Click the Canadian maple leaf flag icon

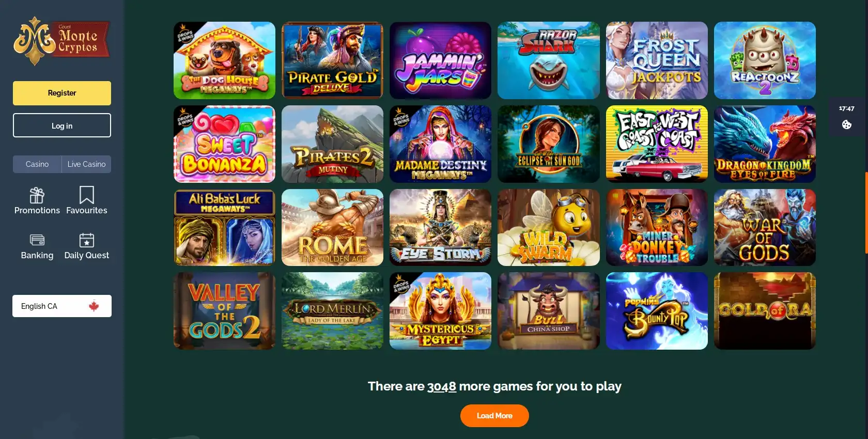pyautogui.click(x=94, y=306)
